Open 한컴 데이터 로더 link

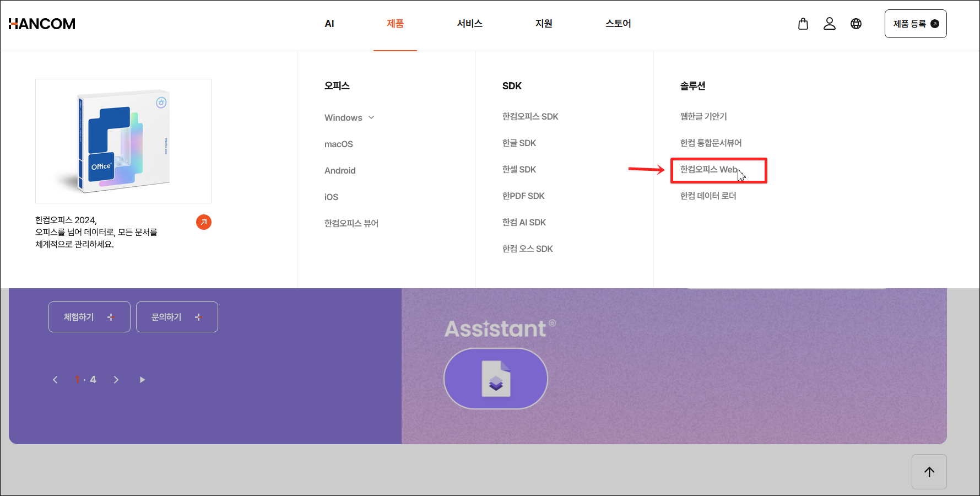[708, 196]
